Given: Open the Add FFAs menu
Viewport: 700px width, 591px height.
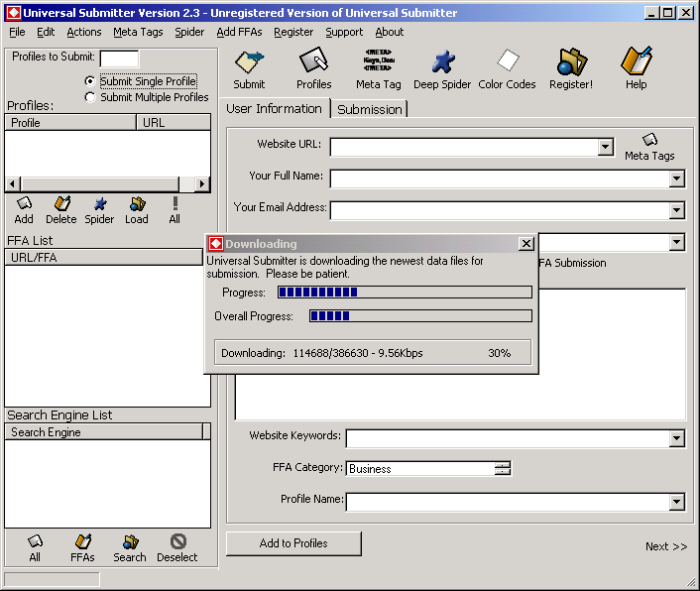Looking at the screenshot, I should pos(239,32).
